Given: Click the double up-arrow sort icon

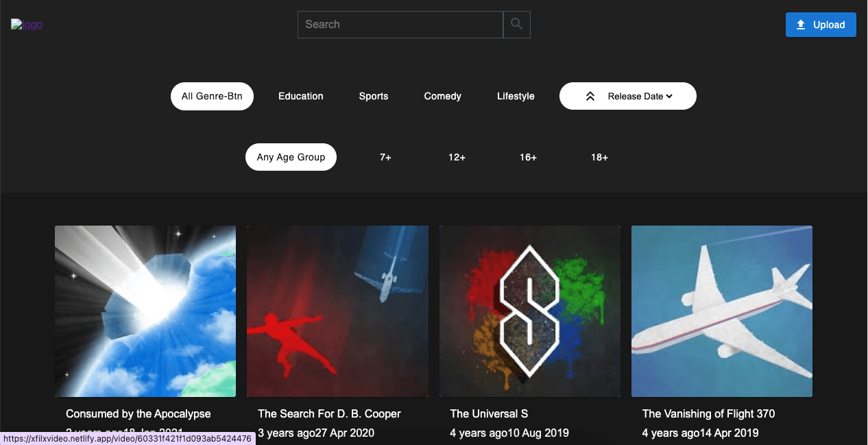Looking at the screenshot, I should click(590, 97).
